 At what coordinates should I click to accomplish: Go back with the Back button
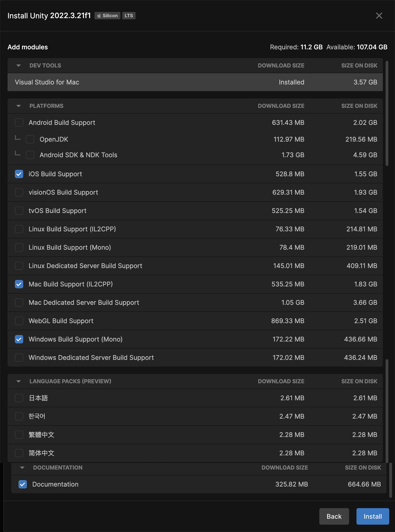coord(334,516)
